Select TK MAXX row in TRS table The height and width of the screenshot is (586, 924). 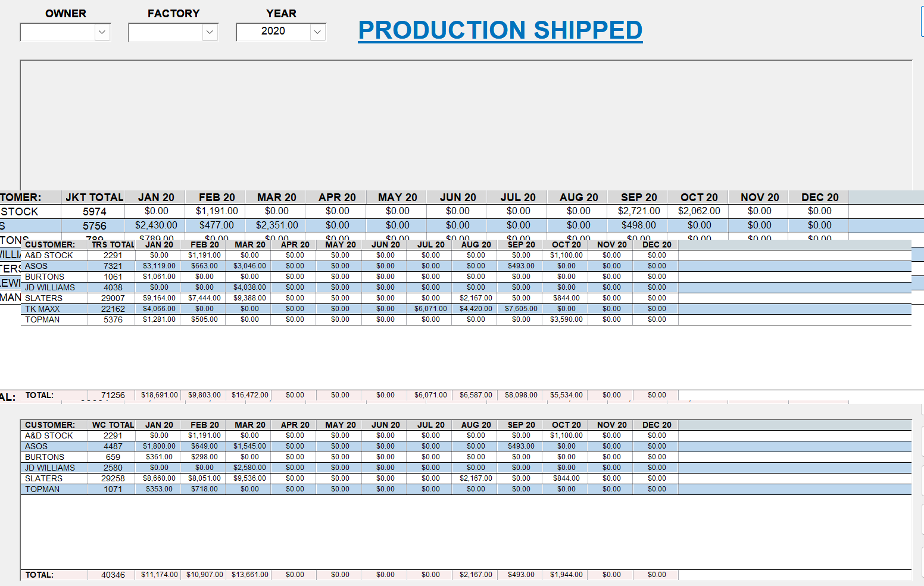pyautogui.click(x=42, y=309)
